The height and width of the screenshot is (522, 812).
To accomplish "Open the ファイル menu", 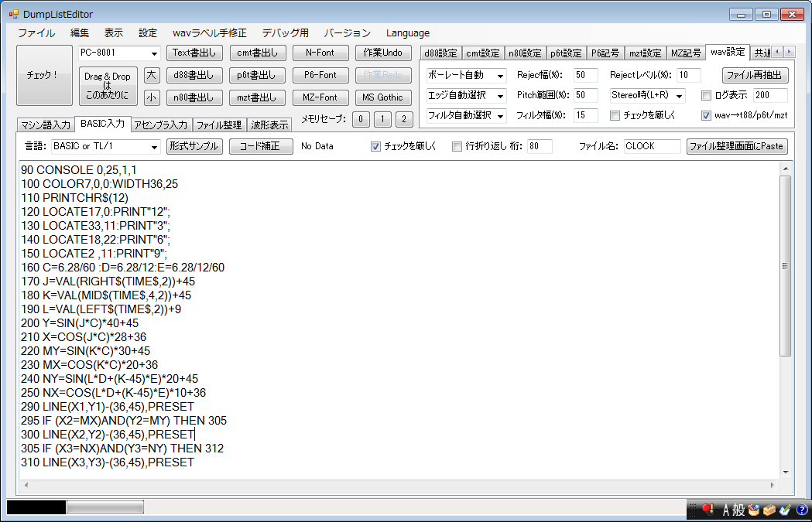I will point(36,33).
